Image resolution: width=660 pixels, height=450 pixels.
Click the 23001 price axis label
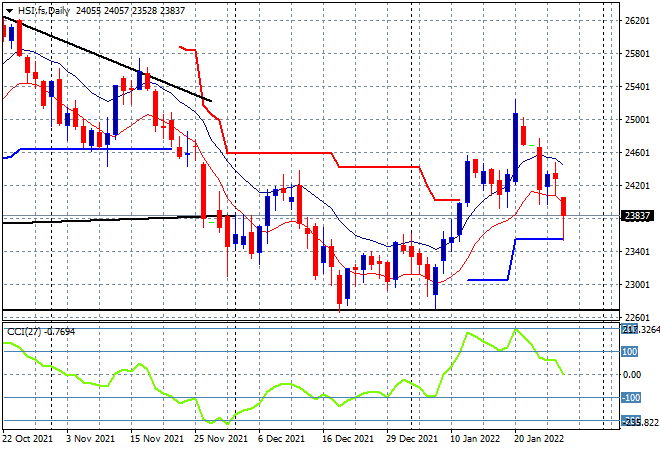tap(637, 285)
